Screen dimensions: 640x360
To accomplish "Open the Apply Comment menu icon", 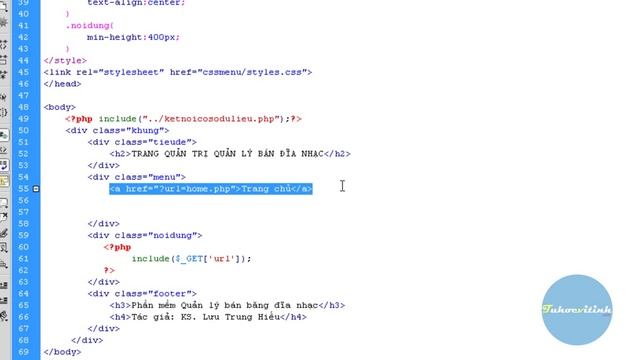I will pos(4,202).
